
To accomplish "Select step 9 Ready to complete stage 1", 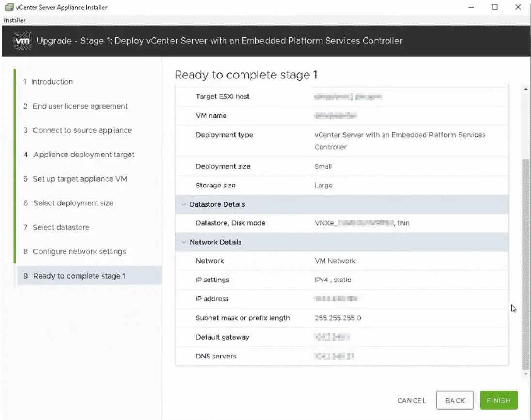I will tap(89, 276).
